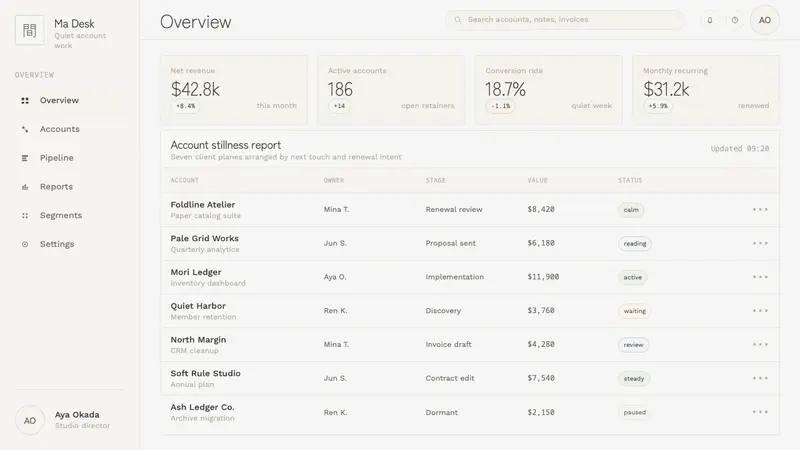Click the clock history icon in header
800x450 pixels.
735,20
